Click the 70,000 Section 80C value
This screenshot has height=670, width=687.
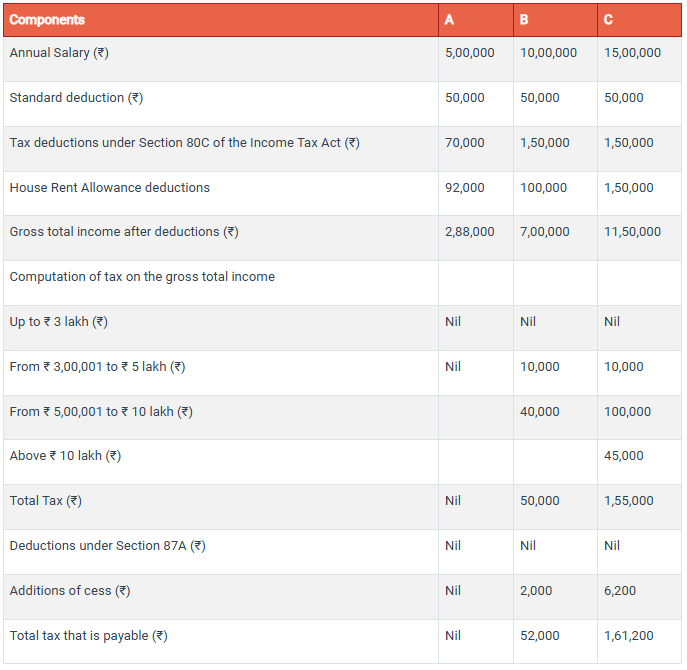pyautogui.click(x=464, y=143)
